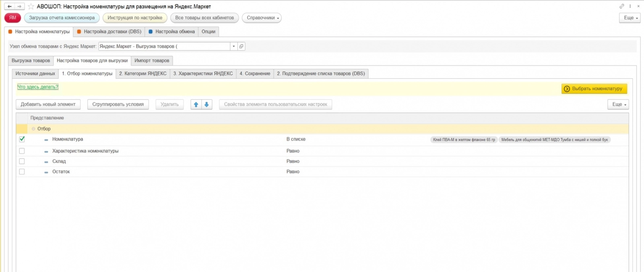This screenshot has width=644, height=272.
Task: Go back with the left arrow icon
Action: (x=10, y=6)
